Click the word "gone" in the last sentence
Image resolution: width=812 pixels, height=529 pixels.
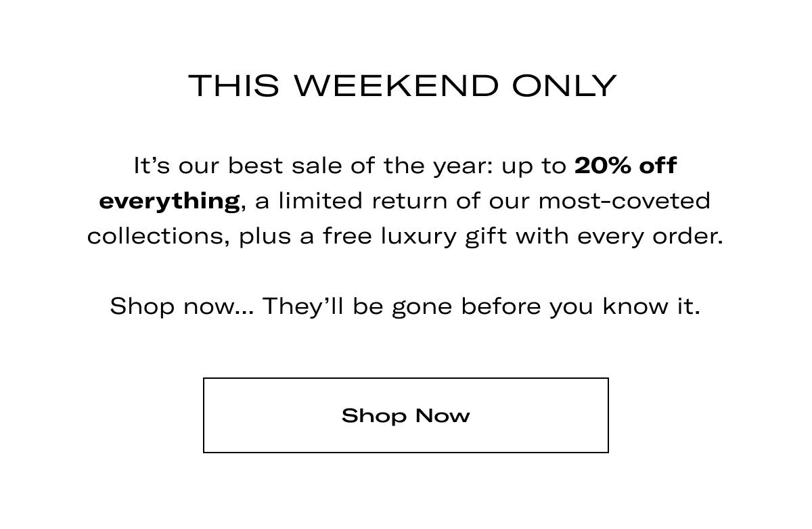422,306
